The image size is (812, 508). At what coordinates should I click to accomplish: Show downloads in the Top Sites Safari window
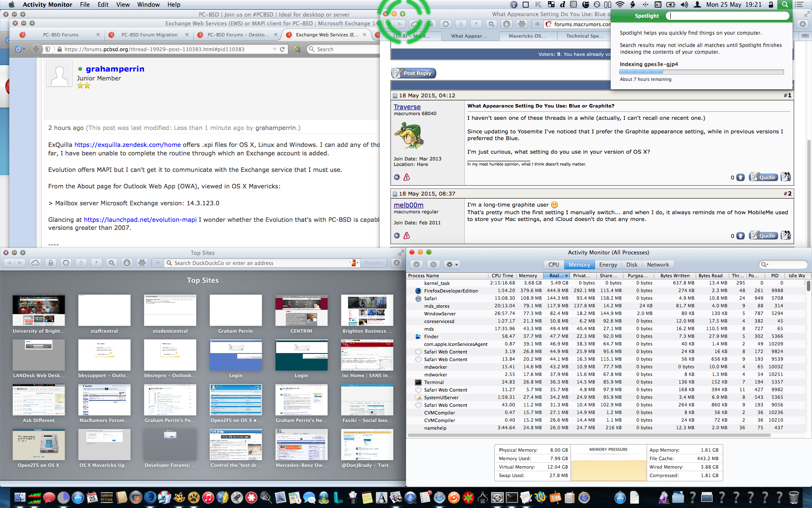tap(397, 263)
